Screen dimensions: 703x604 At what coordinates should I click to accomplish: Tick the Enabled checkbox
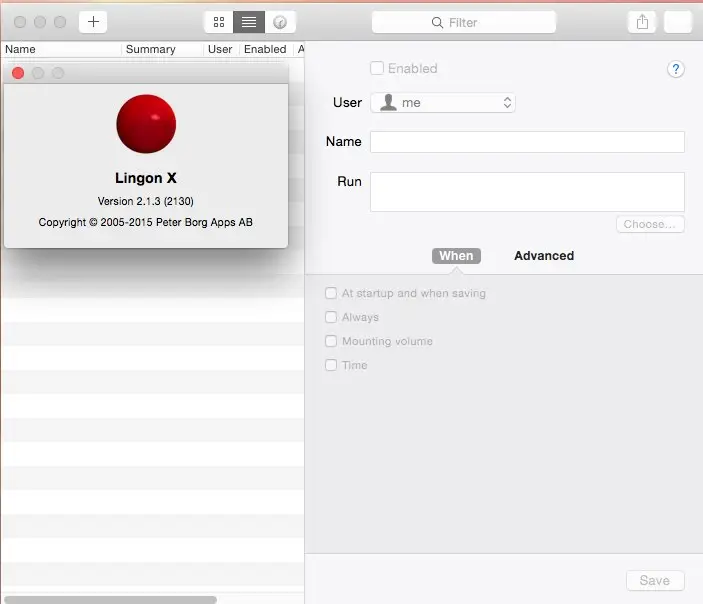377,68
